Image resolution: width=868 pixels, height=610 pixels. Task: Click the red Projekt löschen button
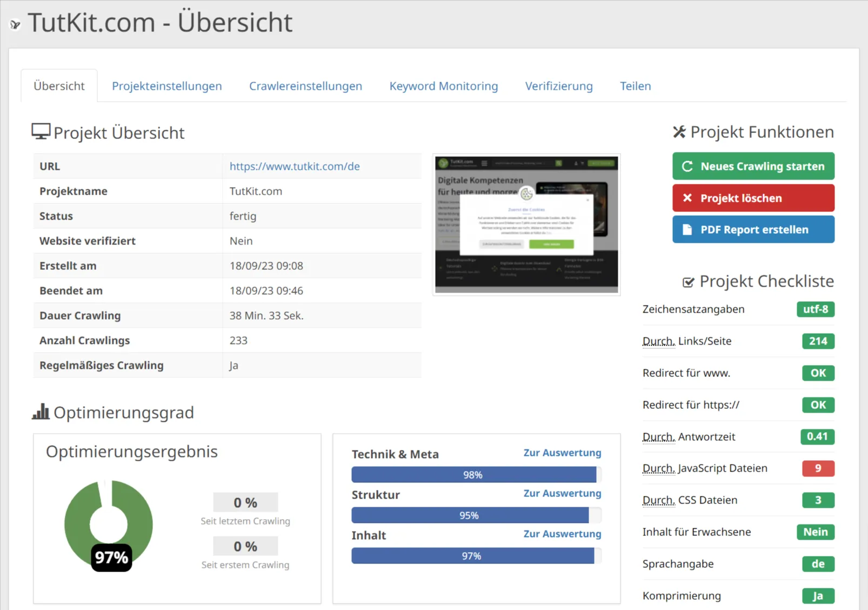tap(753, 198)
